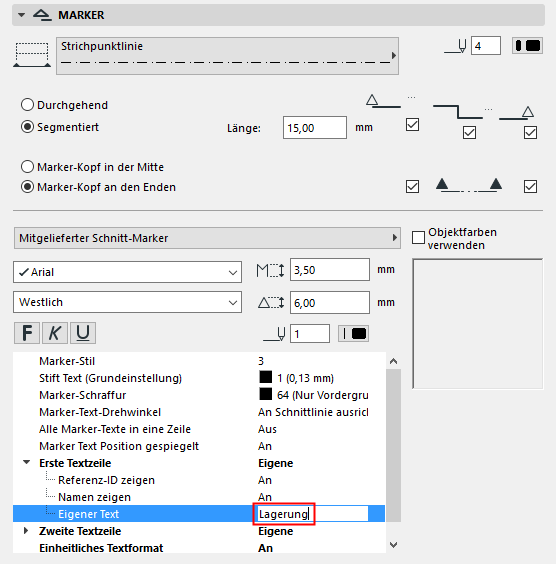556x564 pixels.
Task: Select the Referenz-ID zeigen row
Action: [199, 480]
